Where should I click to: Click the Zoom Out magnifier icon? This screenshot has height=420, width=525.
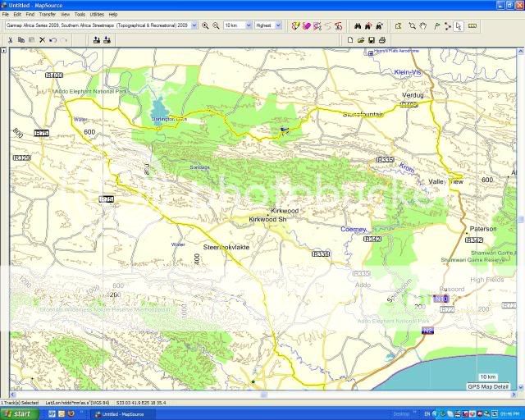[x=216, y=25]
